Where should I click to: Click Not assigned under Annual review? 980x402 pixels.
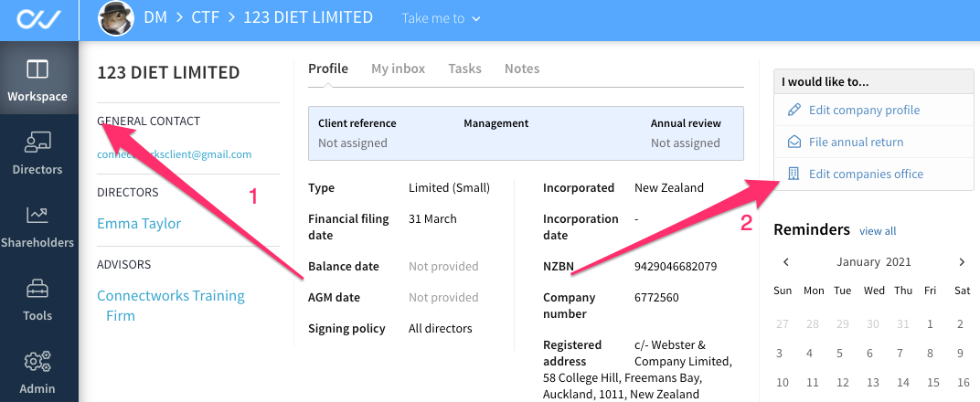(685, 143)
